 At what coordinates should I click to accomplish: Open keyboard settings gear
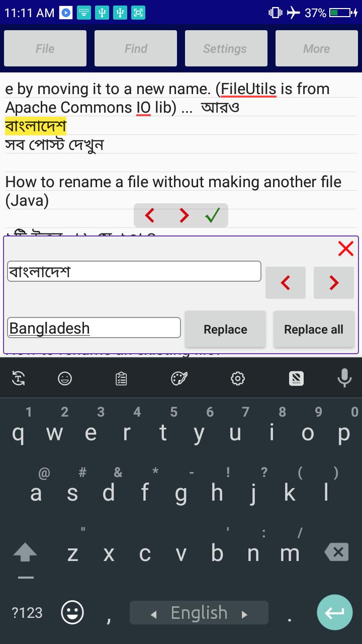click(x=238, y=378)
